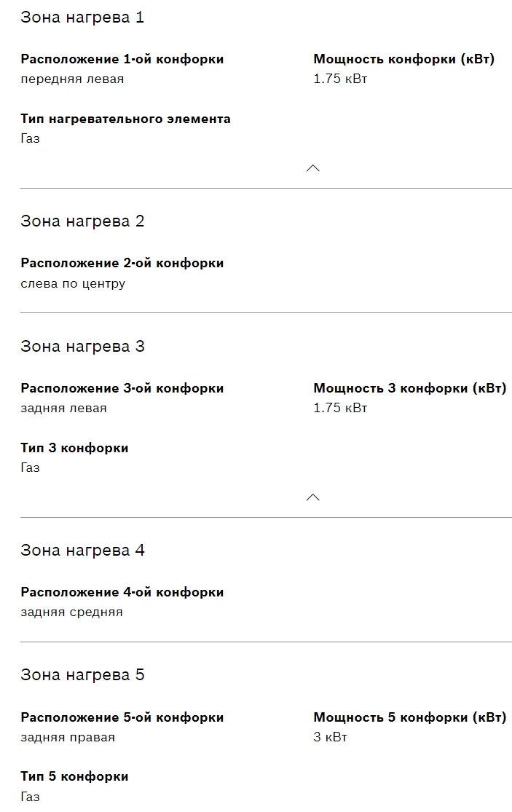The height and width of the screenshot is (812, 512).
Task: Click the Расположение 1-ой конфорки label
Action: (122, 59)
